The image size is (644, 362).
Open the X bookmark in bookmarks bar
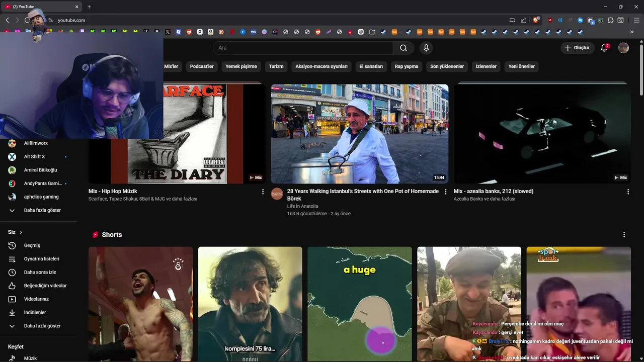(x=168, y=32)
